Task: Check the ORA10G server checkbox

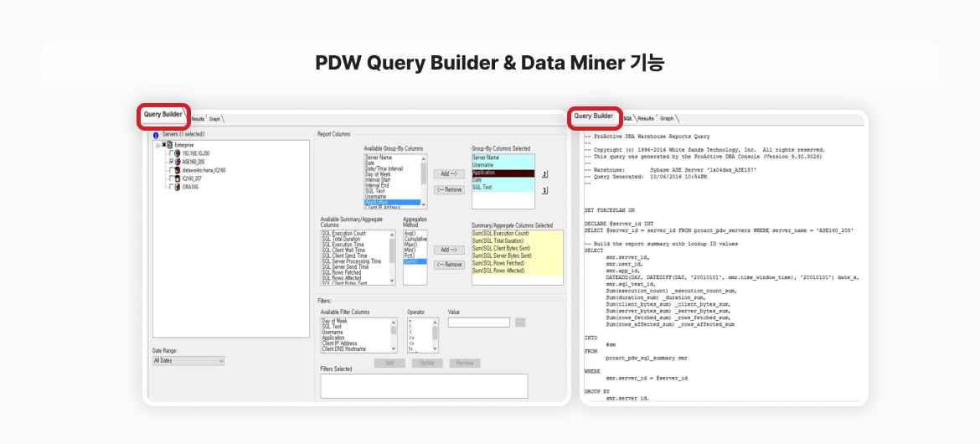Action: pos(171,186)
